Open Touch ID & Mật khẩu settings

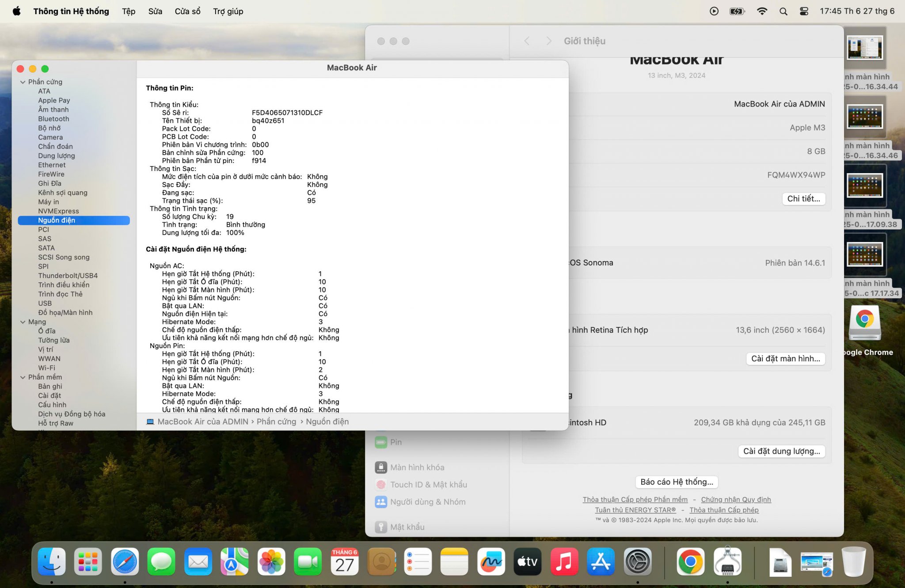tap(421, 485)
